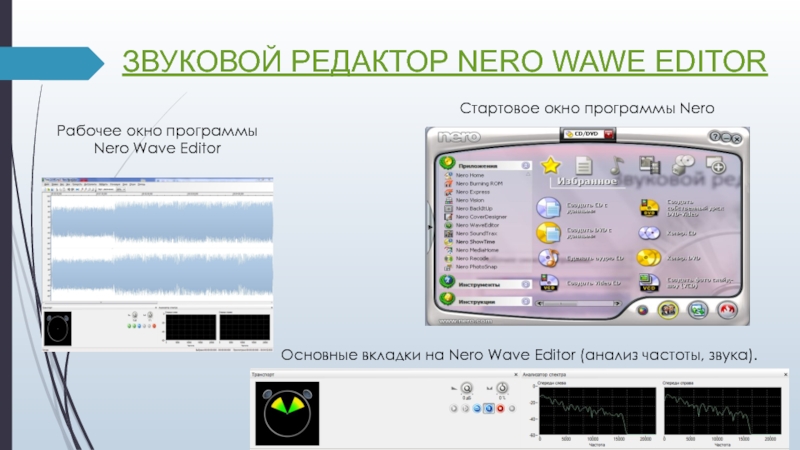Open the Photo and Video filmstrip category

click(649, 165)
